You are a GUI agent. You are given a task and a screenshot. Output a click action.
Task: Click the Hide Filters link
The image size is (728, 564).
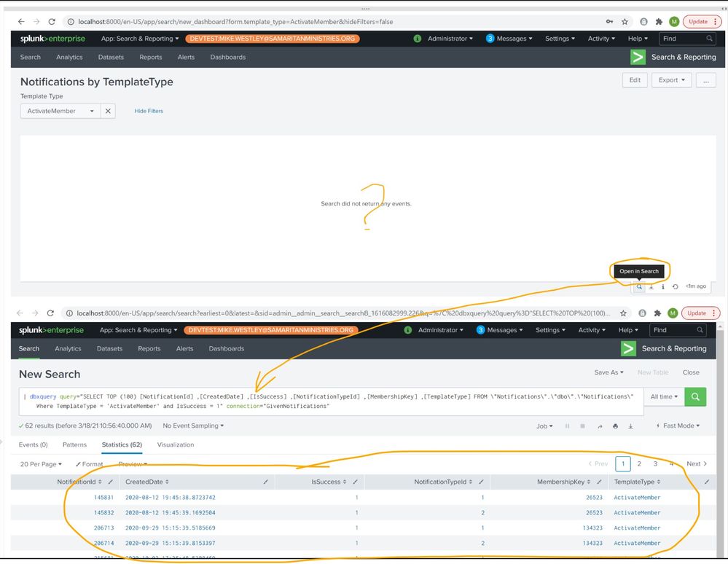pos(149,111)
